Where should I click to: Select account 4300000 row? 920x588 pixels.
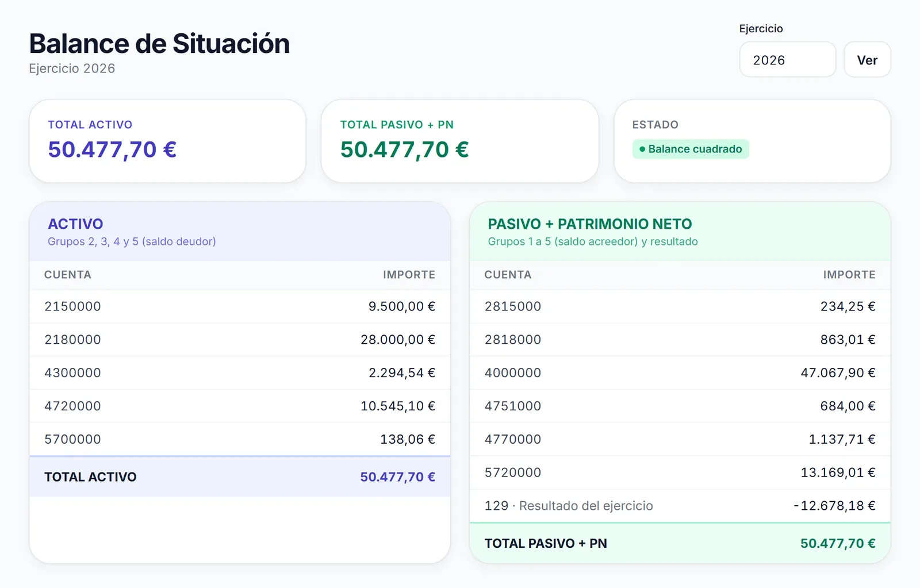pos(240,373)
